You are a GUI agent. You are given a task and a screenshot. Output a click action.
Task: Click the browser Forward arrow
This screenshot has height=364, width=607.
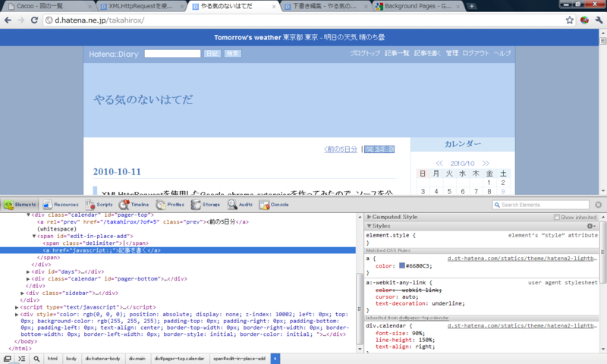coord(21,20)
